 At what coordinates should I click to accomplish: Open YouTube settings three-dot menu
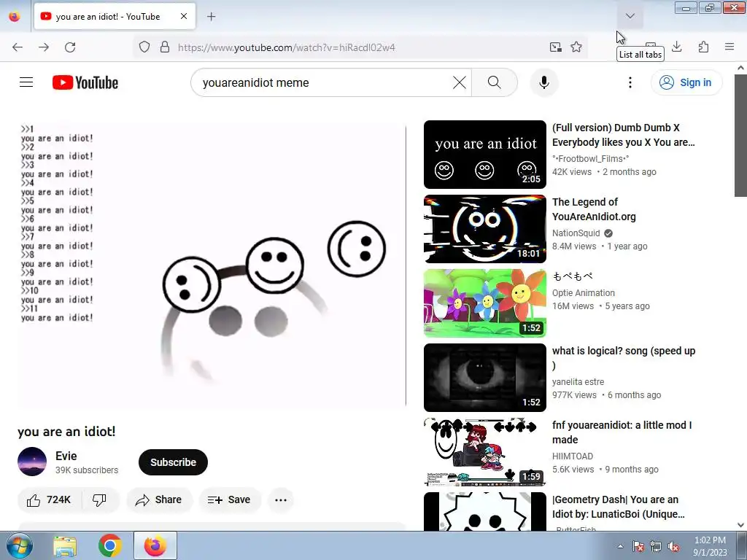point(630,82)
